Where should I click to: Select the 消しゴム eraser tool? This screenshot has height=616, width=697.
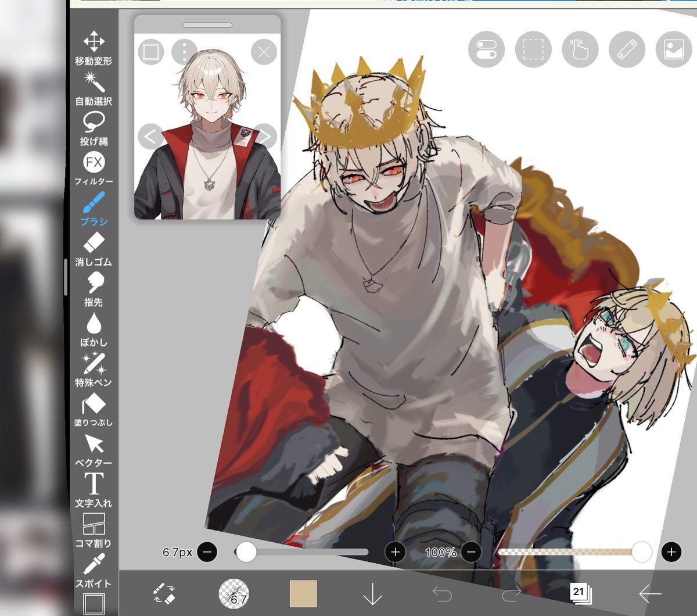[94, 249]
